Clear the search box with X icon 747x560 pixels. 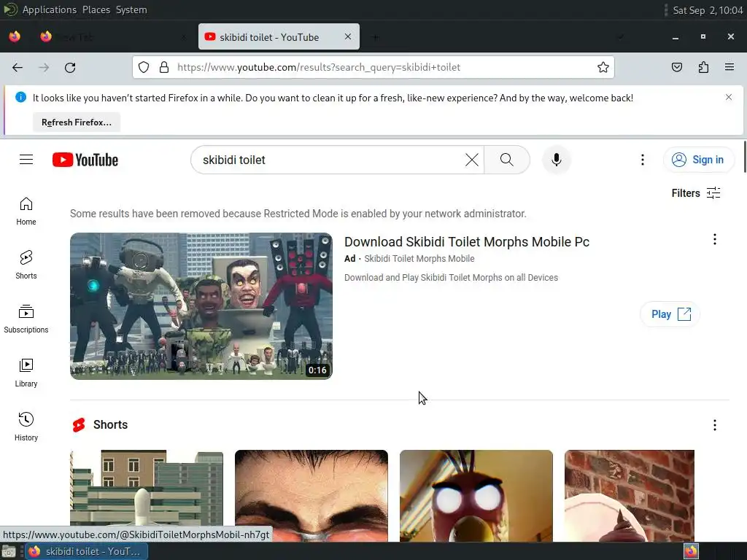pos(472,160)
